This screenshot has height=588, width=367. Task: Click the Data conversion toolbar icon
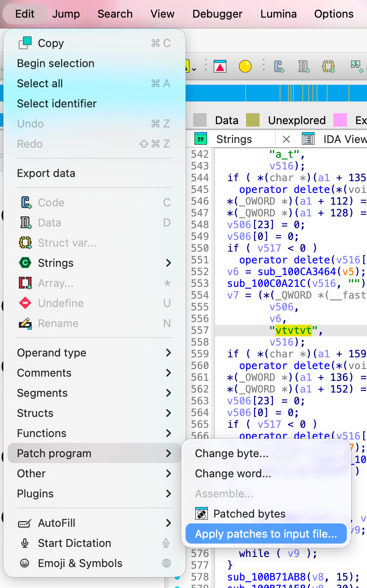click(304, 66)
